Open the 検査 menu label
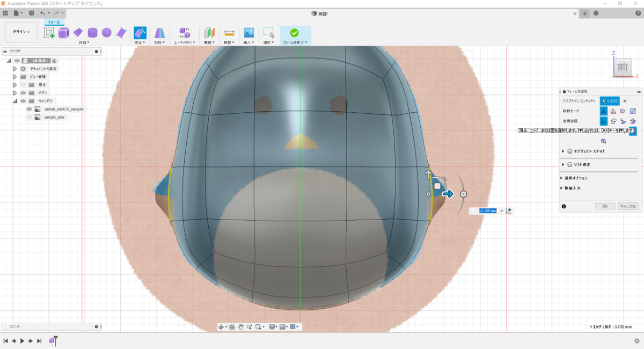This screenshot has height=349, width=644. 229,42
